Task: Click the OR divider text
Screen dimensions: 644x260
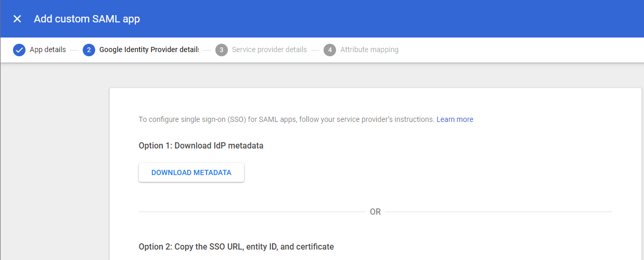Action: pos(375,212)
